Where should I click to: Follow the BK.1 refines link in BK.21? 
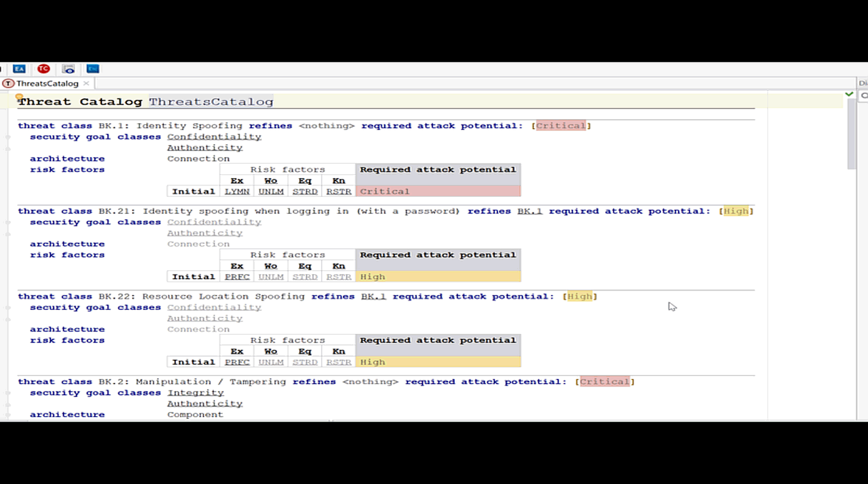coord(530,211)
